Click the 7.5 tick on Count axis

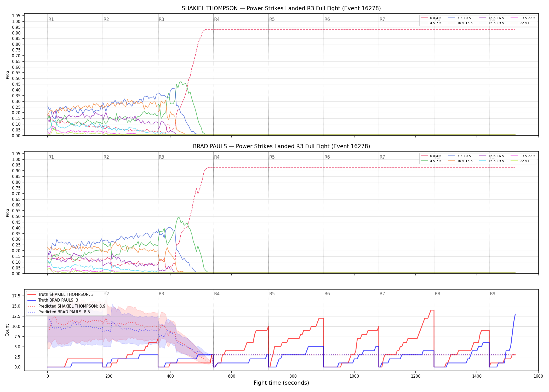tap(17, 337)
